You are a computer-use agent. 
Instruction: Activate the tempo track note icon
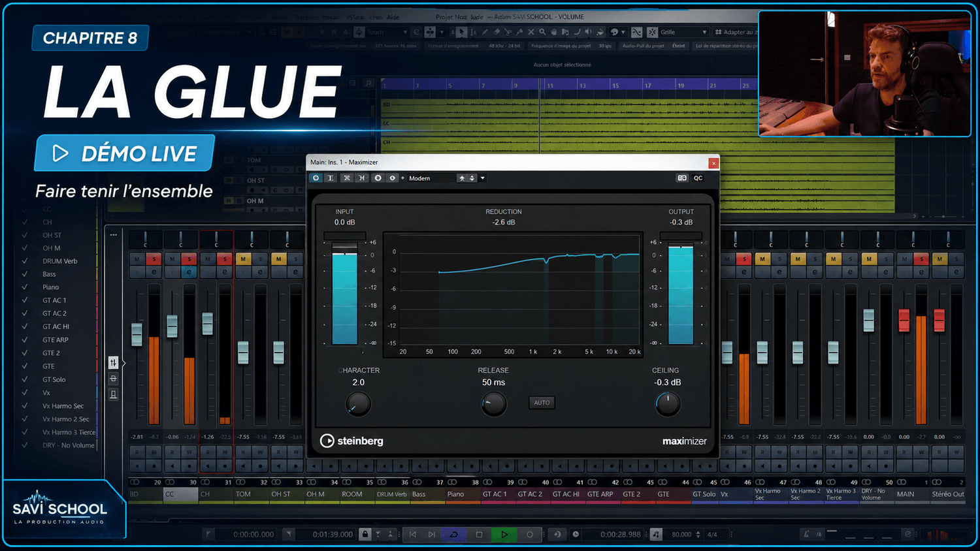[x=656, y=534]
